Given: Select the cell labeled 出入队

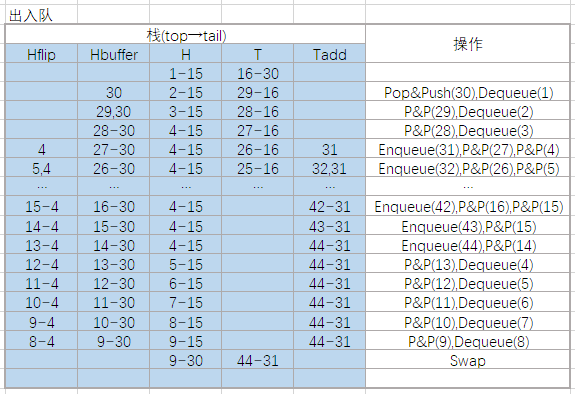Looking at the screenshot, I should pos(41,15).
